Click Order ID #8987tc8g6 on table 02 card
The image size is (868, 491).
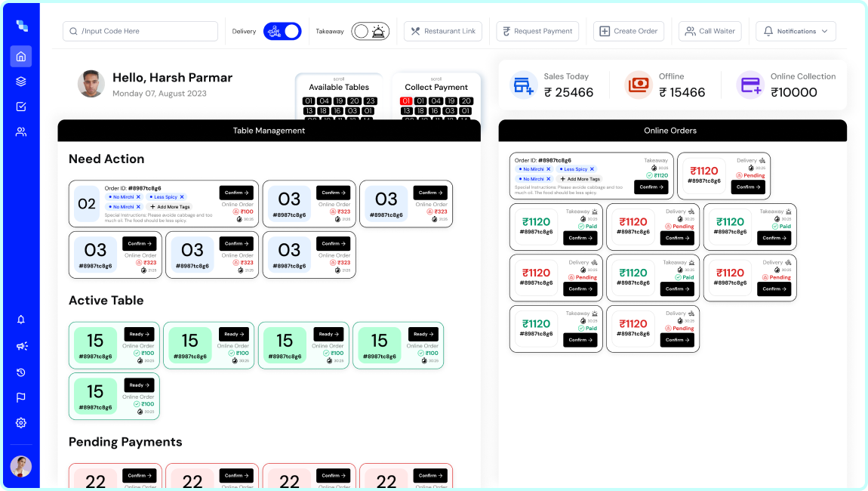(133, 188)
